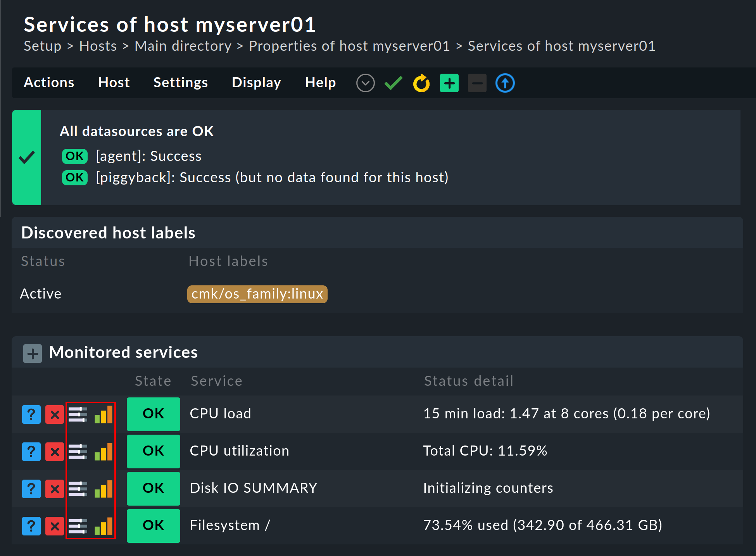Click the OK state of CPU load
Viewport: 756px width, 556px height.
pyautogui.click(x=154, y=414)
